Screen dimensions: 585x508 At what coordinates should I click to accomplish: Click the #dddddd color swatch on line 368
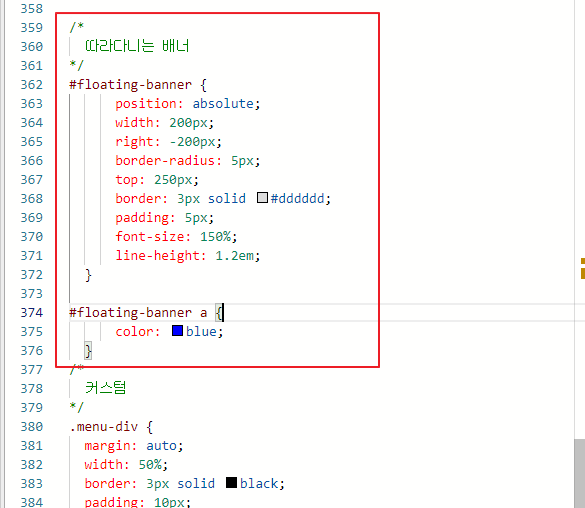262,198
